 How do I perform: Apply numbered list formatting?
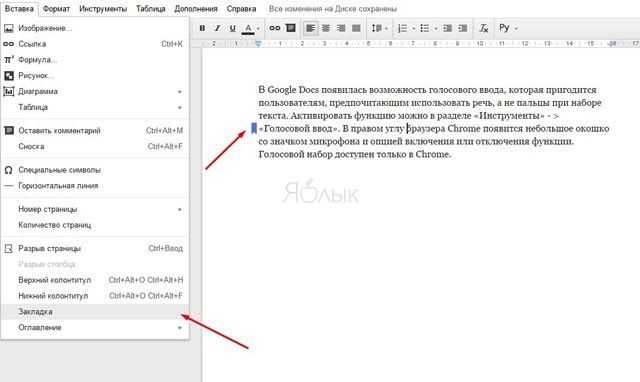click(x=402, y=28)
